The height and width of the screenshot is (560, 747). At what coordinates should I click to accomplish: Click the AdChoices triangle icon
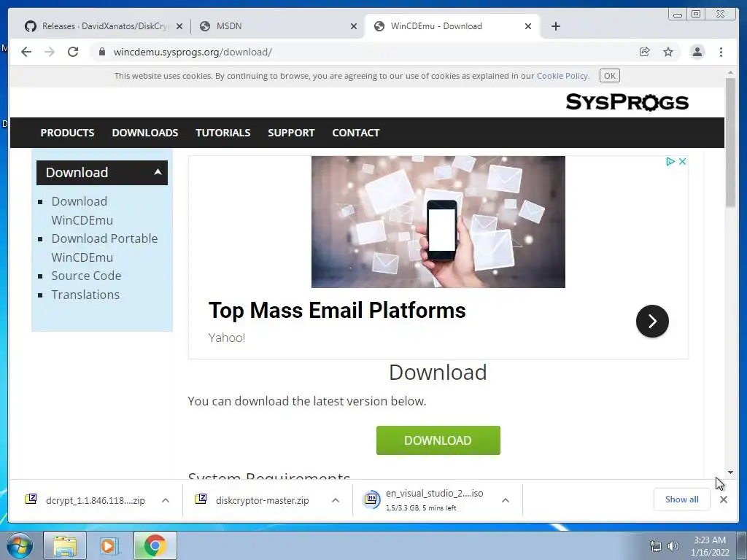click(x=670, y=161)
